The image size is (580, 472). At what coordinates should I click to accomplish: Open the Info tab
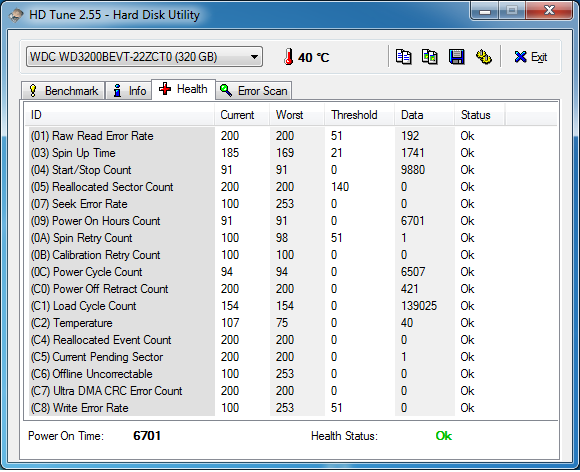click(x=129, y=91)
